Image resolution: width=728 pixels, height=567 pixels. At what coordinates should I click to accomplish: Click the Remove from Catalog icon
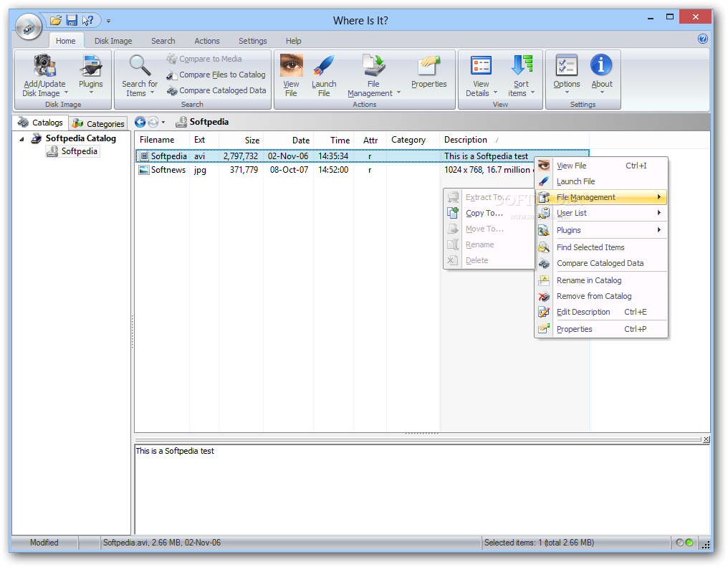point(544,296)
